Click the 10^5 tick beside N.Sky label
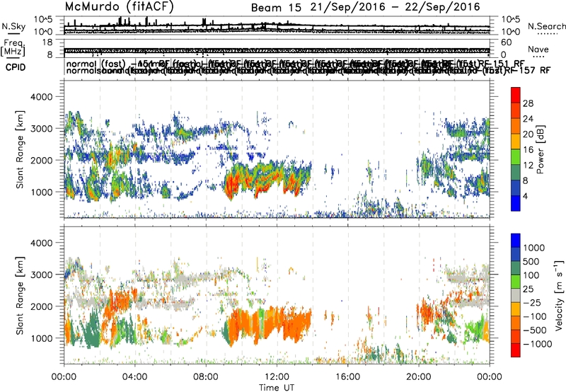Image resolution: width=566 pixels, height=392 pixels. coord(43,20)
